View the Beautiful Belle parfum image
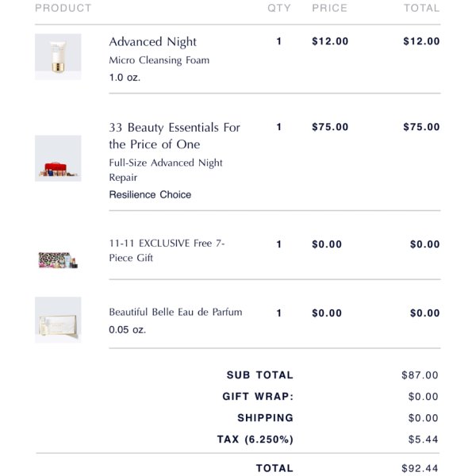 click(58, 320)
